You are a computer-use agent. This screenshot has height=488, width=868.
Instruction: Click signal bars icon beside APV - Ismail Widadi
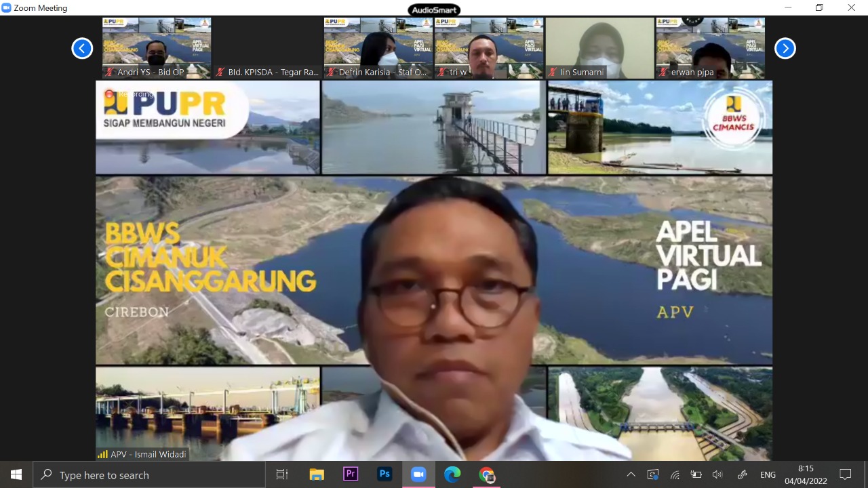(102, 454)
